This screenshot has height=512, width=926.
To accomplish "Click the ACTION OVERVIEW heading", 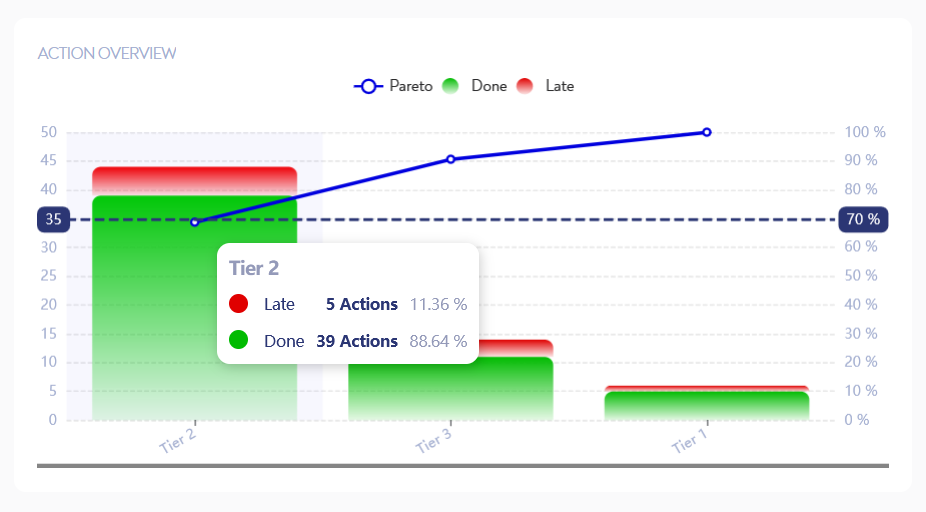I will click(x=106, y=53).
